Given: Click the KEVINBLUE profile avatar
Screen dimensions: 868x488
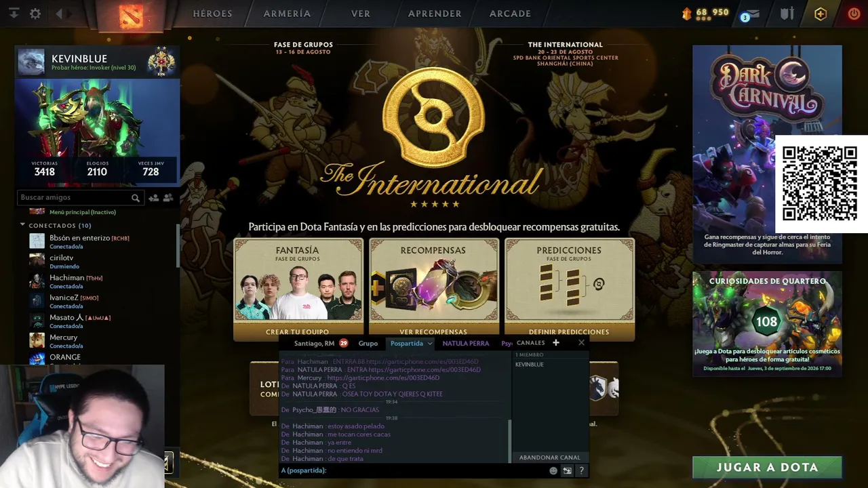Looking at the screenshot, I should (x=31, y=62).
